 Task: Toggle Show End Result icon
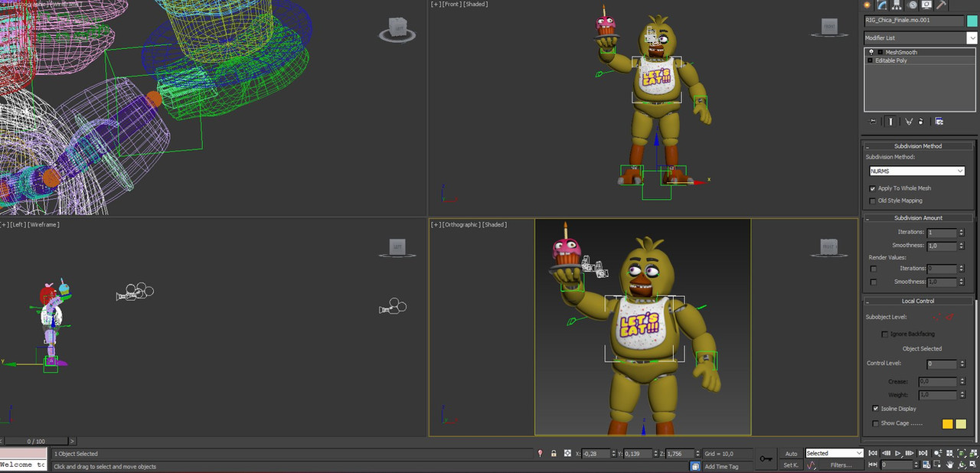coord(891,122)
